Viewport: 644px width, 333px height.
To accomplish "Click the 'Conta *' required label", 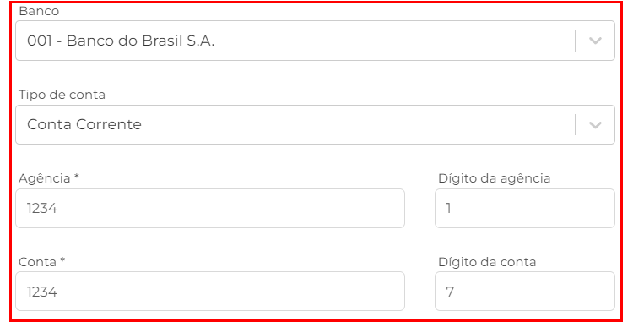I will (42, 262).
